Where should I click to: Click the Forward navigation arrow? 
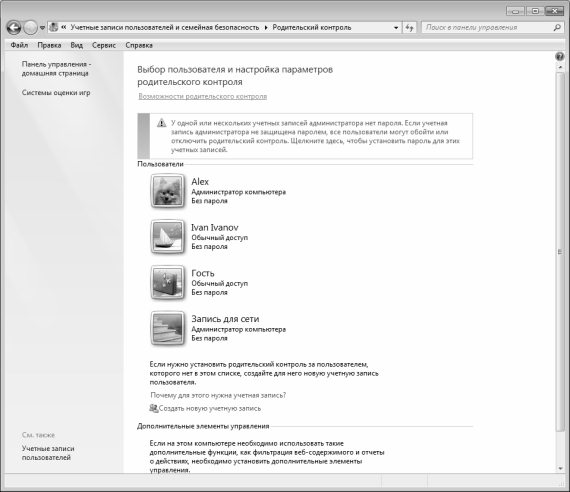point(31,28)
